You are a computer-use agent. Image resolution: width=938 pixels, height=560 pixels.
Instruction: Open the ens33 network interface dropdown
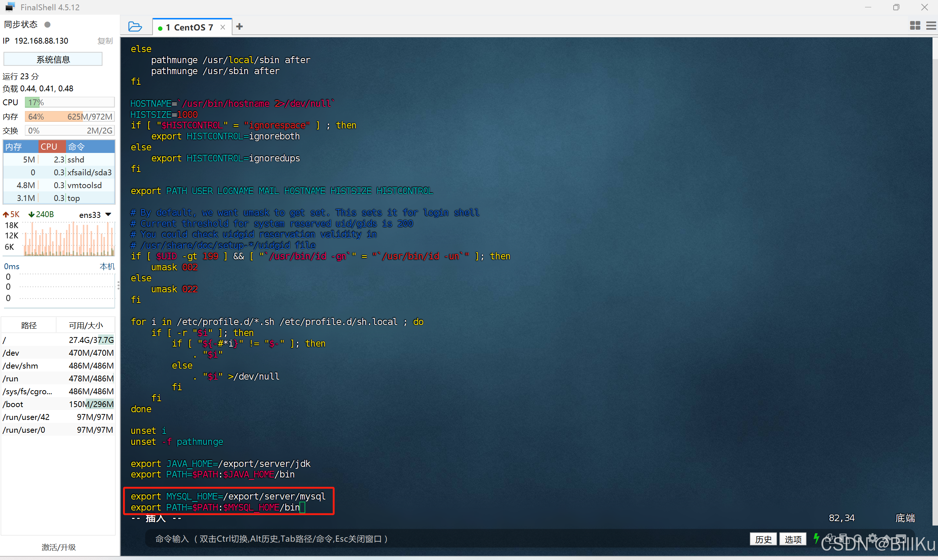pyautogui.click(x=95, y=215)
